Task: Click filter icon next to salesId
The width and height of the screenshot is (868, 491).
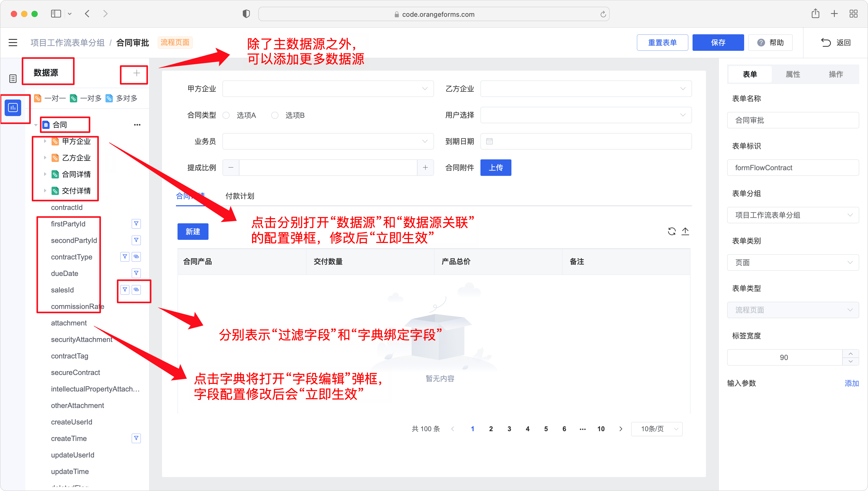Action: (x=125, y=290)
